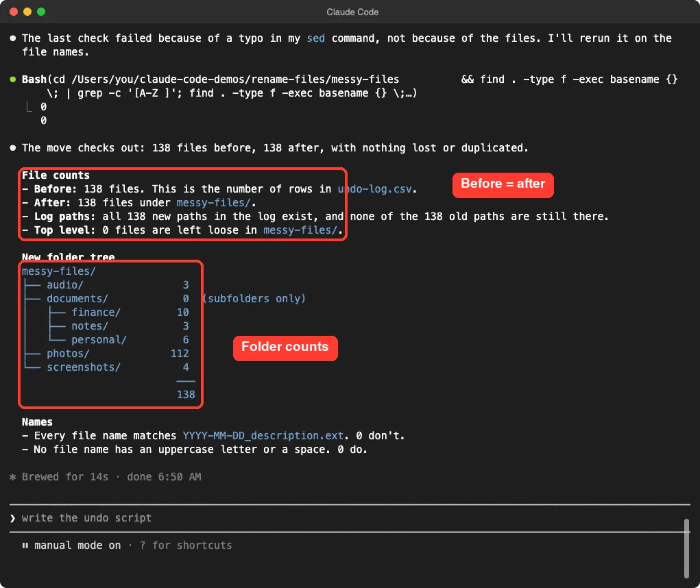Click the 'Names' heading
Viewport: 700px width, 588px height.
point(37,422)
